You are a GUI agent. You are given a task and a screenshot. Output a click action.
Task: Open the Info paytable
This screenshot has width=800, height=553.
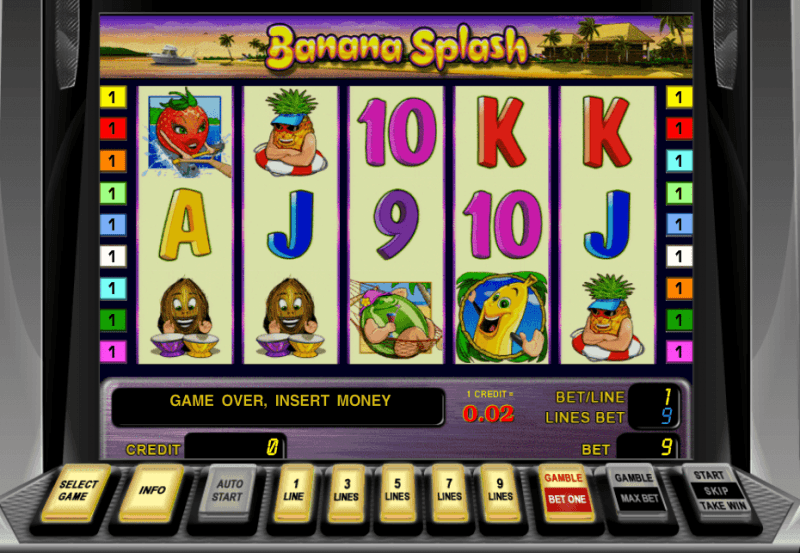152,492
